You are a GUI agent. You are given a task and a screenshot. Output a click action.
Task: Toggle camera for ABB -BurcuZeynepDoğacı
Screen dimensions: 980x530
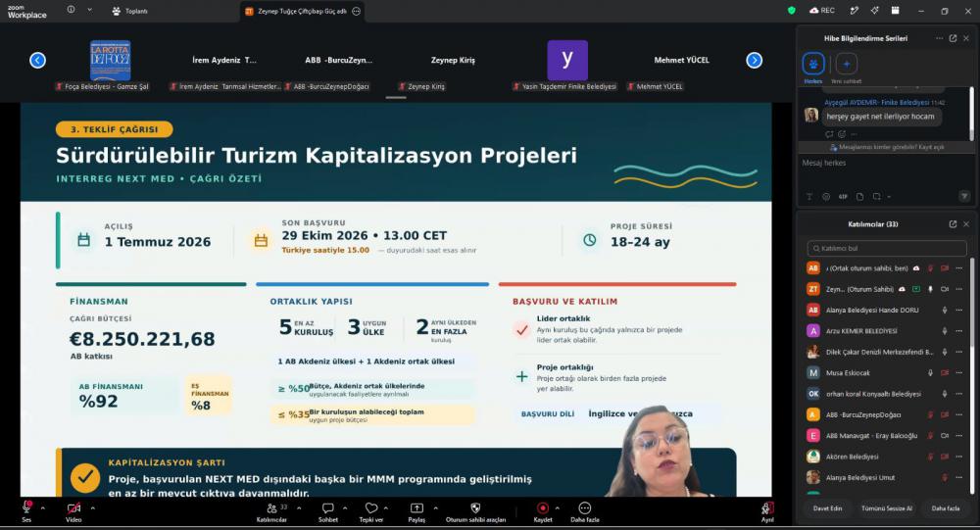pos(945,415)
